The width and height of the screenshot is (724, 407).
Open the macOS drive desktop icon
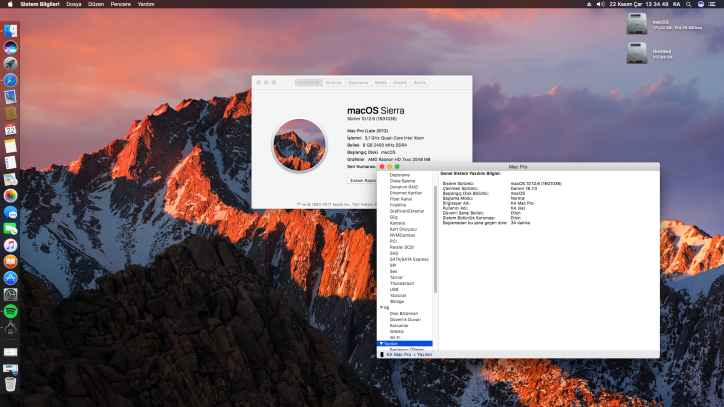[x=635, y=24]
